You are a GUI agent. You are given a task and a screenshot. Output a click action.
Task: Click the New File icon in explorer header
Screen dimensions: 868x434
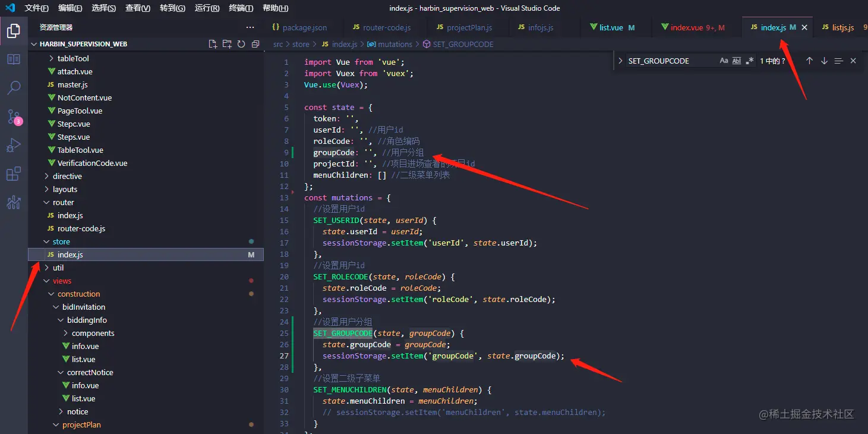[x=213, y=44]
